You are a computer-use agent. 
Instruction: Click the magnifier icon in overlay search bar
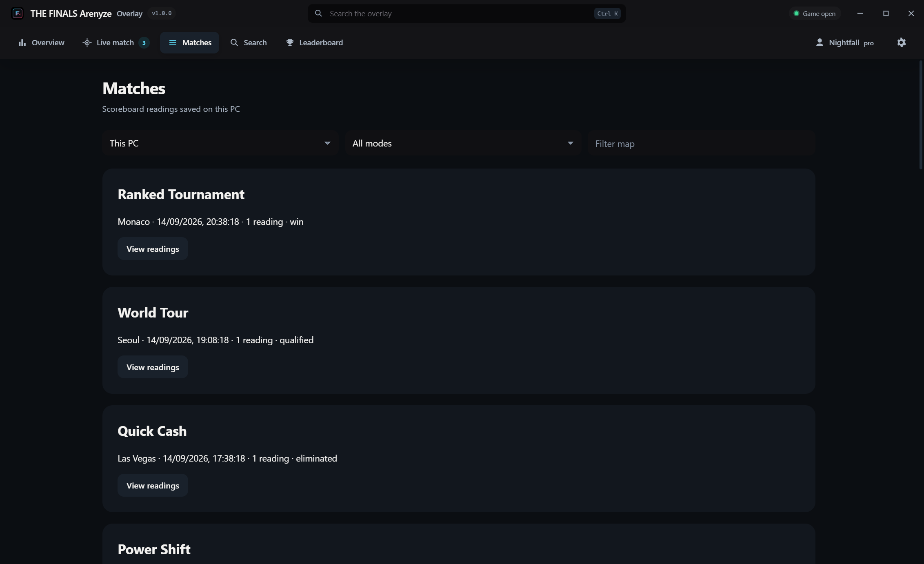click(318, 13)
